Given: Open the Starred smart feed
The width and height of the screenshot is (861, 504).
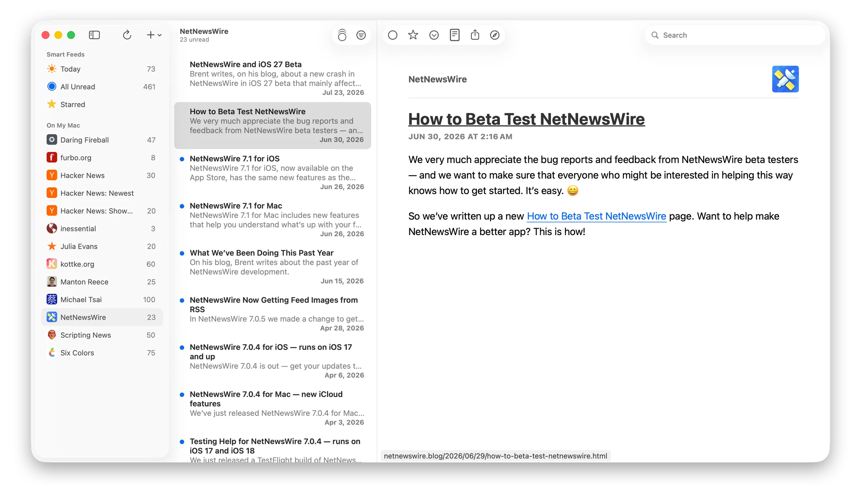Looking at the screenshot, I should 102,104.
